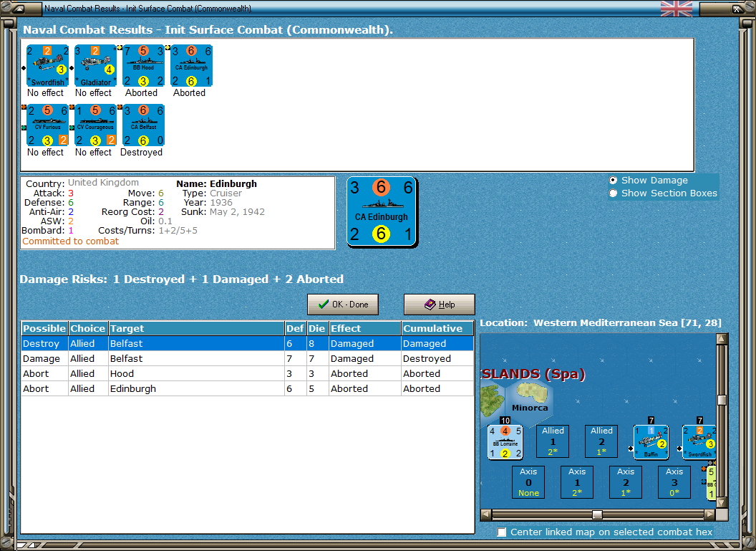The height and width of the screenshot is (551, 756).
Task: Click the Gladiator air unit counter
Action: (x=95, y=64)
